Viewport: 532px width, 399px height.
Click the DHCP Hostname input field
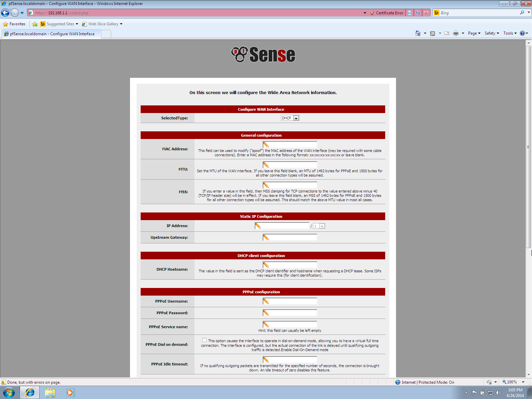(x=290, y=265)
